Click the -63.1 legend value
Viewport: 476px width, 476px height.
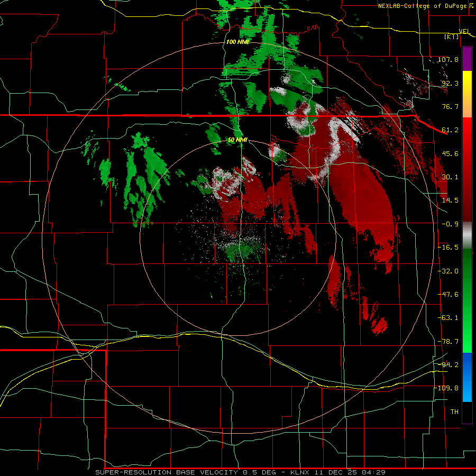[x=448, y=318]
